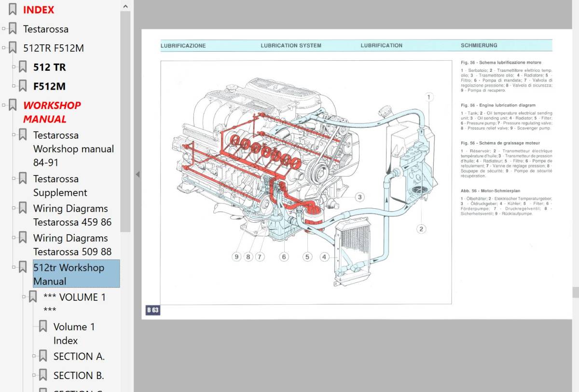Expand Testarossa Workshop manual 84-91 node
Viewport: 579px width, 392px height.
coord(14,135)
